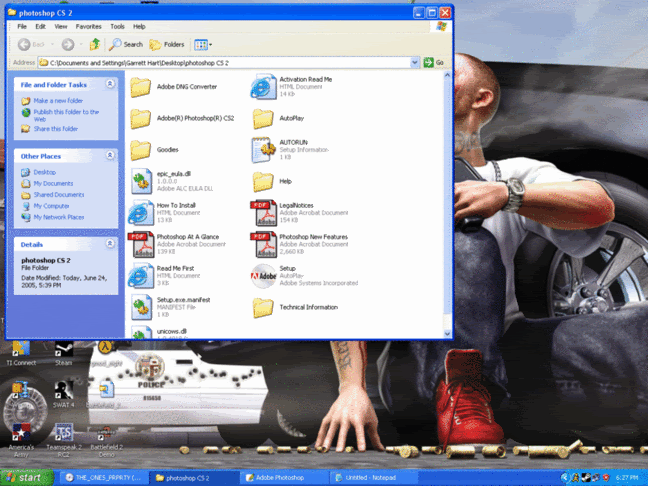The width and height of the screenshot is (648, 486).
Task: Open the View menu
Action: (61, 26)
